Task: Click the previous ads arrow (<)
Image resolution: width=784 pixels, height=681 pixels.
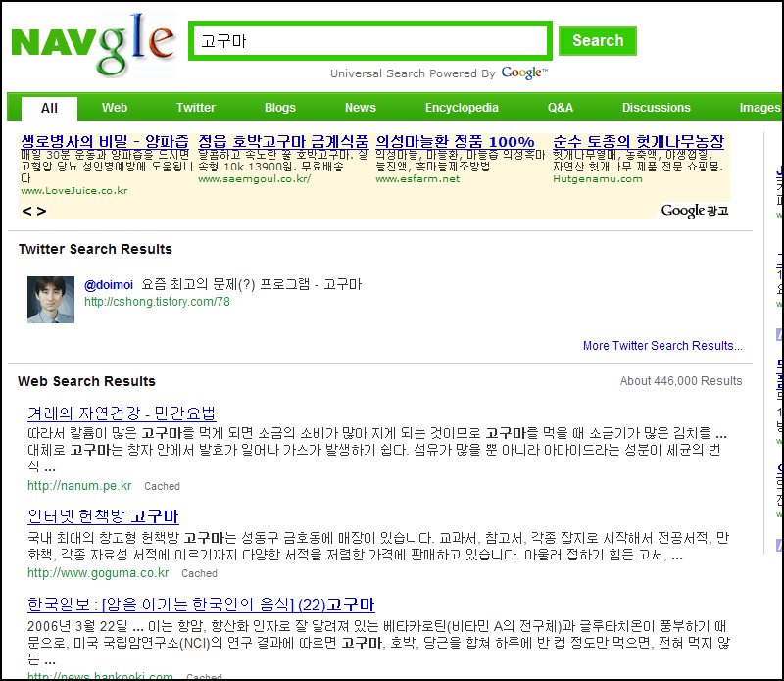Action: [x=27, y=211]
